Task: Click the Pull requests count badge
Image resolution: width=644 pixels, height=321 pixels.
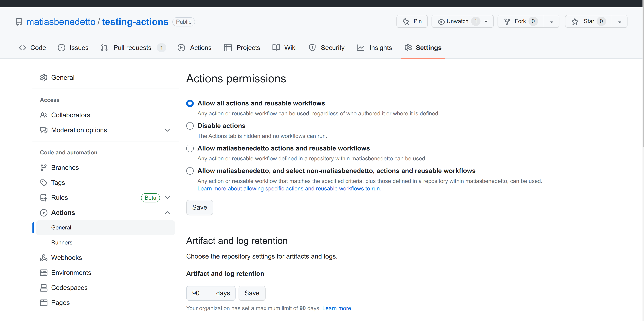Action: 161,47
